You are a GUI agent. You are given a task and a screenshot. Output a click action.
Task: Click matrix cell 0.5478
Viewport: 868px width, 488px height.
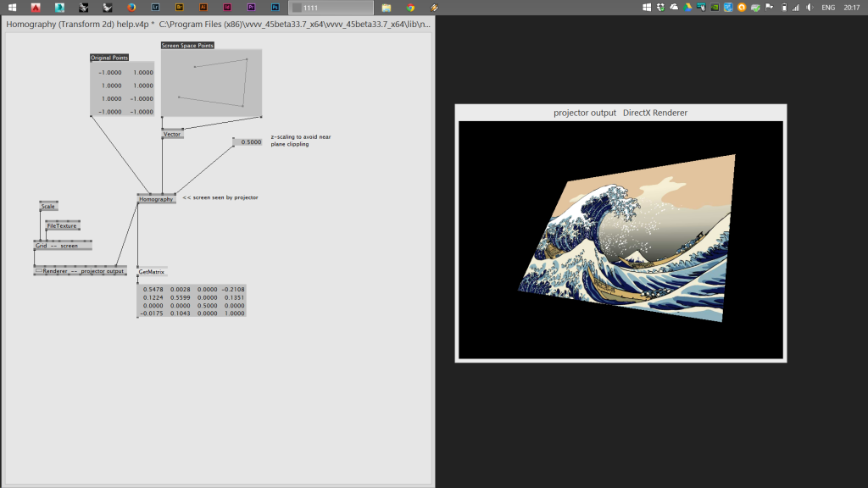pos(153,290)
